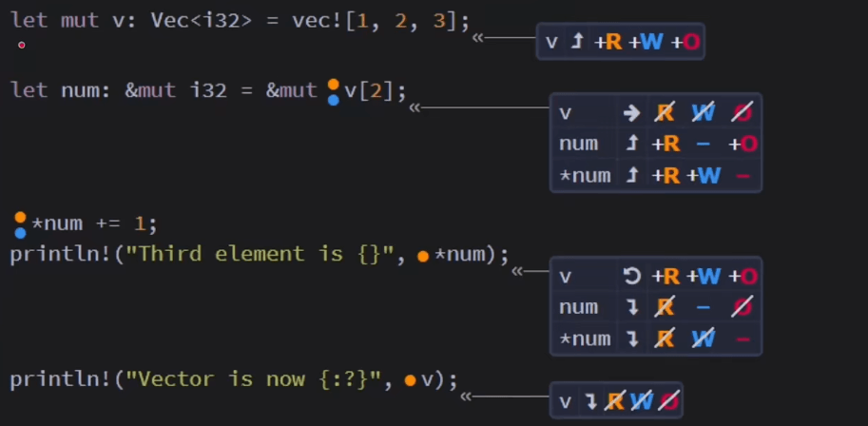Click the v label in row with refresh arrow
Viewport: 868px width, 426px height.
coord(565,277)
